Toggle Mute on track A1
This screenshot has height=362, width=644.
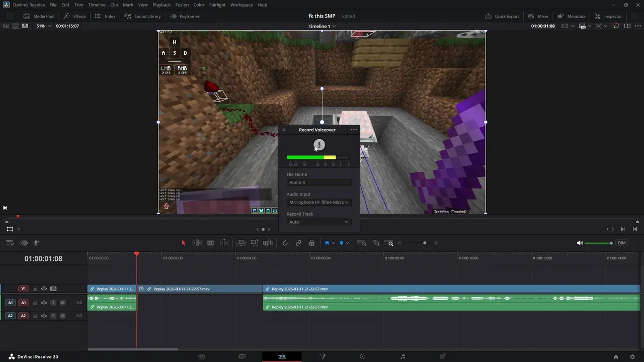(x=62, y=303)
